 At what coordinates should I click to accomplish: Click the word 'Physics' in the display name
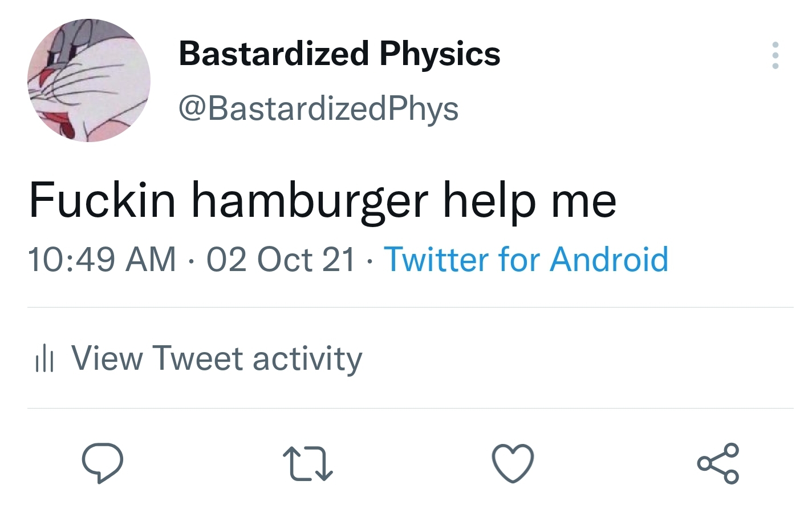click(440, 54)
